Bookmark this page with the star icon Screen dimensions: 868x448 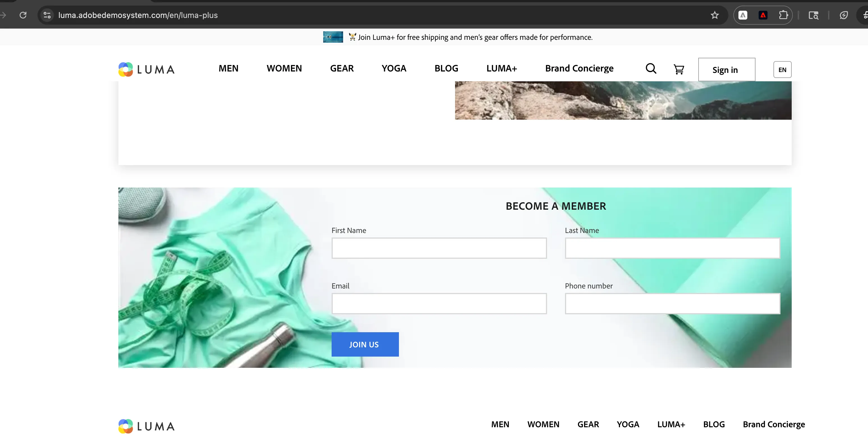[714, 15]
